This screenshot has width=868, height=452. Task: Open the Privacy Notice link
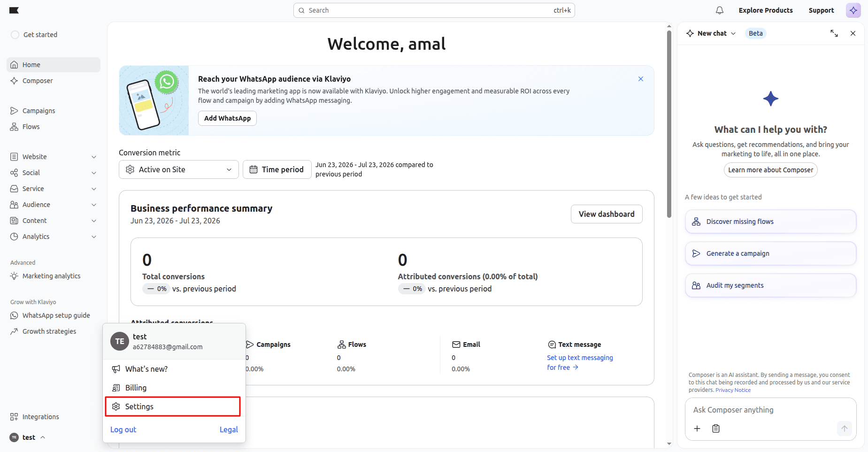(733, 390)
